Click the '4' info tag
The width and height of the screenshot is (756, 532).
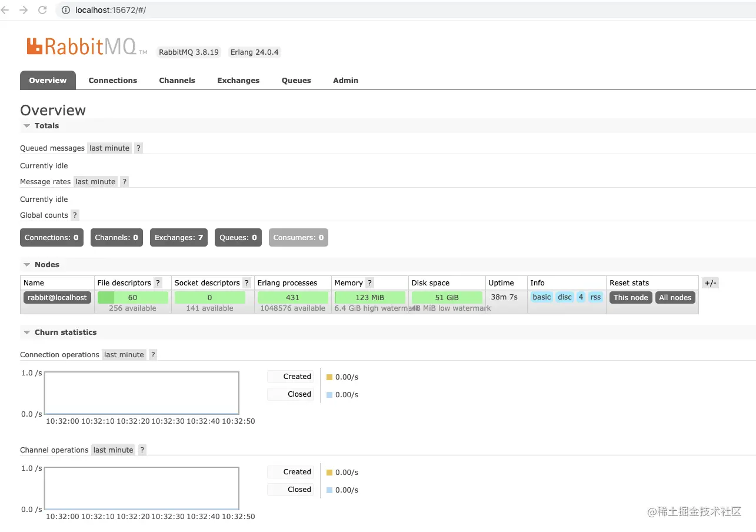(x=581, y=297)
